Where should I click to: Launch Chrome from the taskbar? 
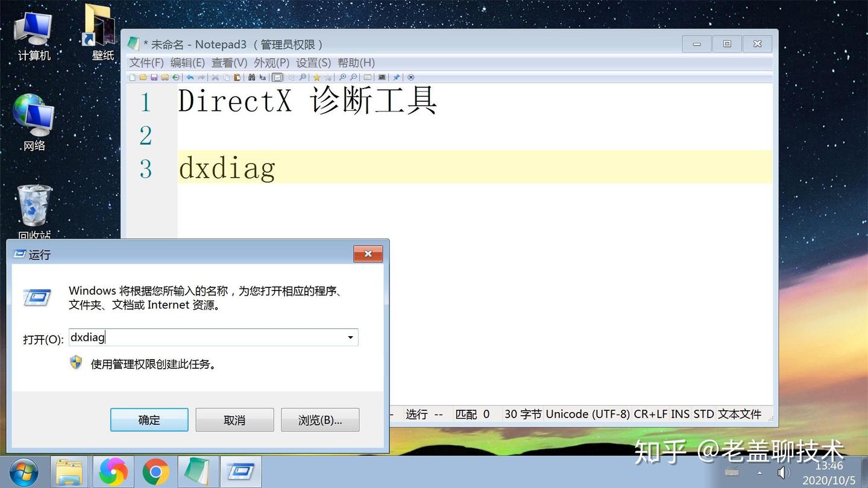pyautogui.click(x=156, y=472)
